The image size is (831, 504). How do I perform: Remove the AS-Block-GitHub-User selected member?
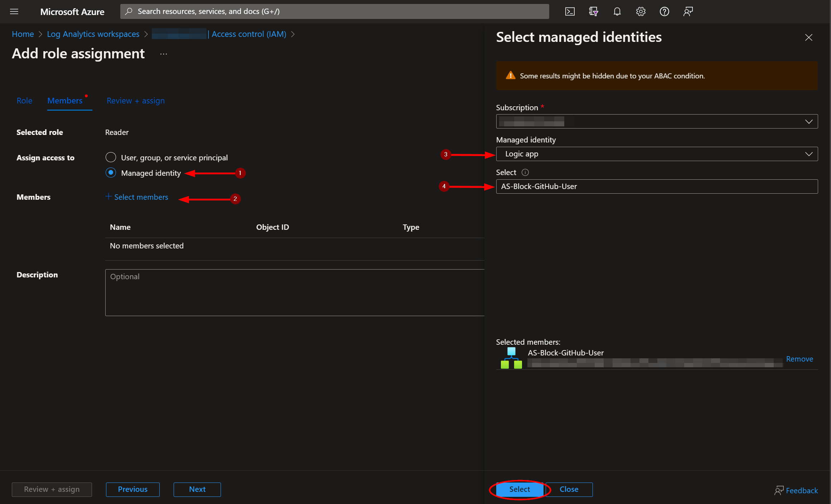coord(799,359)
